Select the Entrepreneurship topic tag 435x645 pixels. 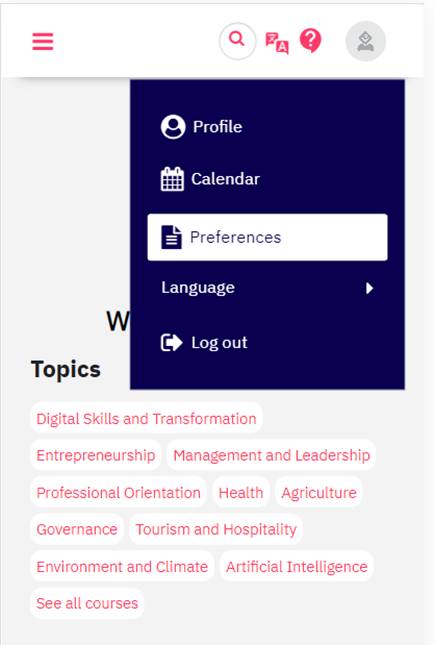[x=95, y=455]
